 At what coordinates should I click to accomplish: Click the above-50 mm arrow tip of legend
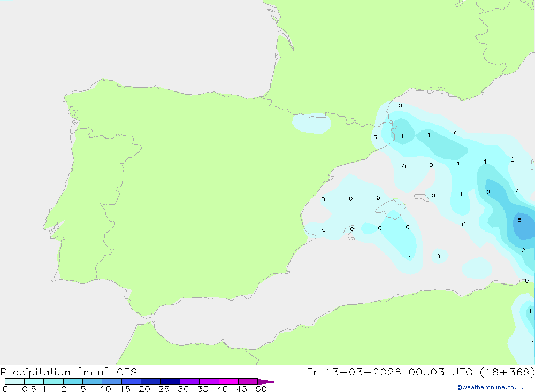click(x=267, y=382)
